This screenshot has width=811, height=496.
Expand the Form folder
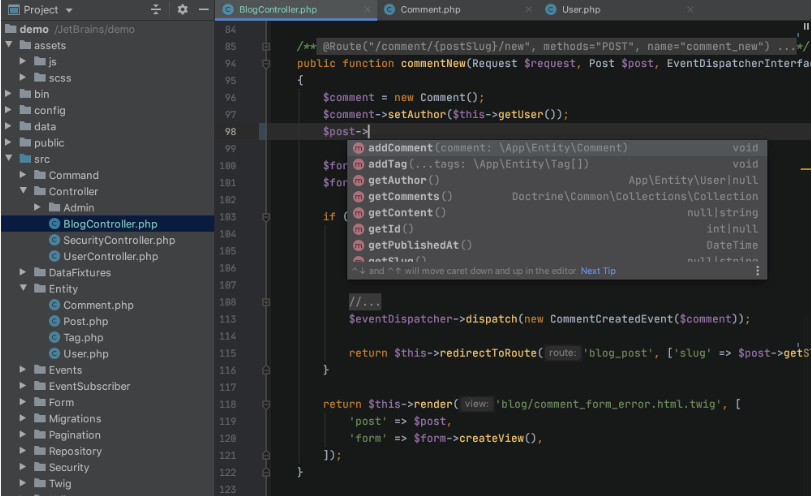point(23,402)
